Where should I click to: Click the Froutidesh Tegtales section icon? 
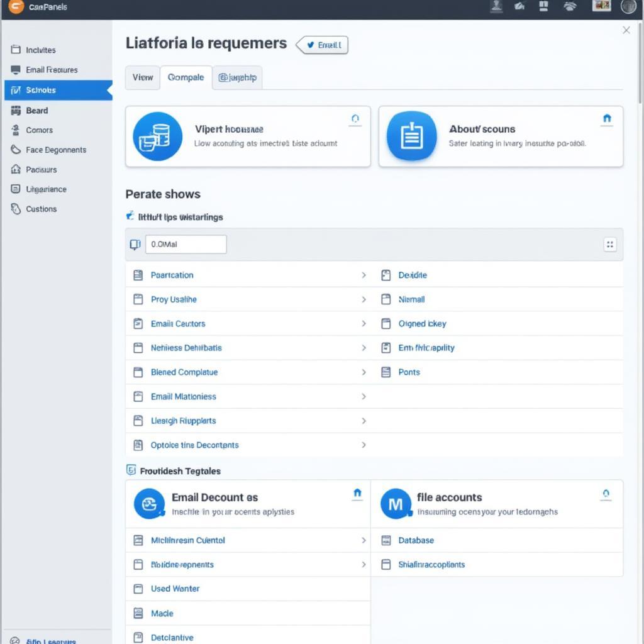(131, 470)
